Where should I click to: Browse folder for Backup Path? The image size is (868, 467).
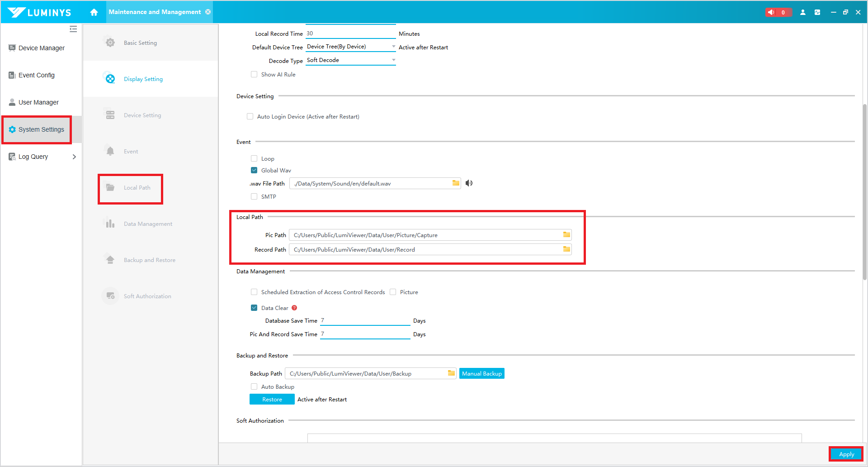pos(451,373)
